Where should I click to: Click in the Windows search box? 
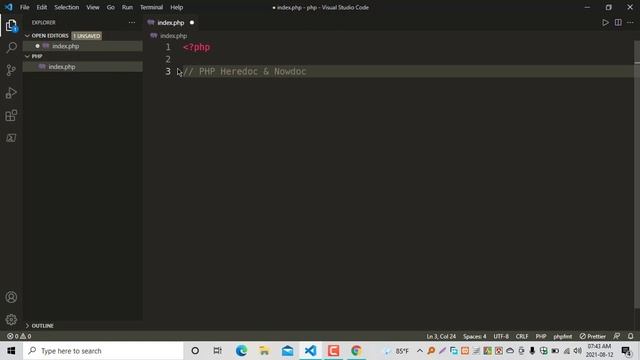click(103, 351)
